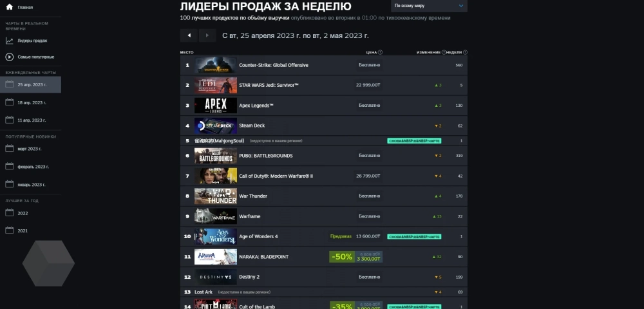Open Counter-Strike: Global Offensive thumbnail
This screenshot has width=644, height=309.
216,65
